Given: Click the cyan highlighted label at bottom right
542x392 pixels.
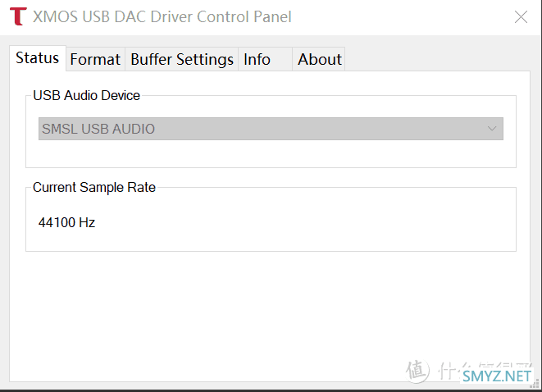Looking at the screenshot, I should (497, 376).
